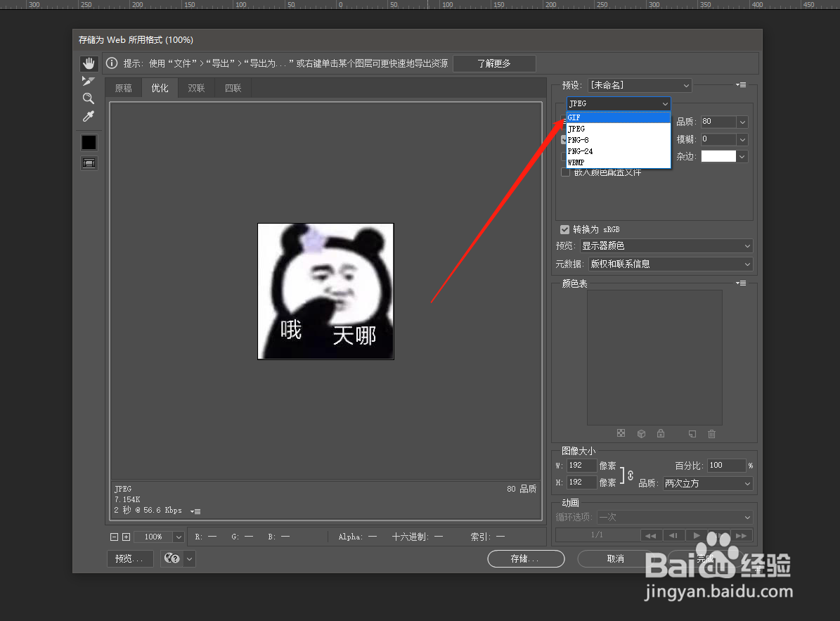Click the trash icon in color table

(x=711, y=433)
